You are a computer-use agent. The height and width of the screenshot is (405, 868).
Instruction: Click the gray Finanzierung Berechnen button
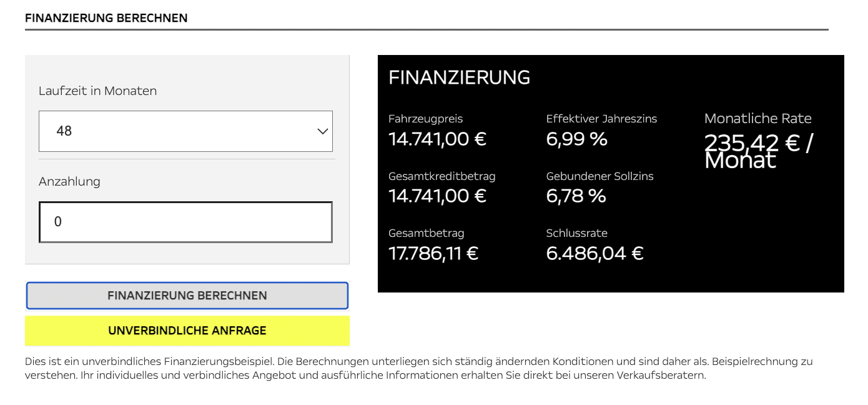point(187,296)
